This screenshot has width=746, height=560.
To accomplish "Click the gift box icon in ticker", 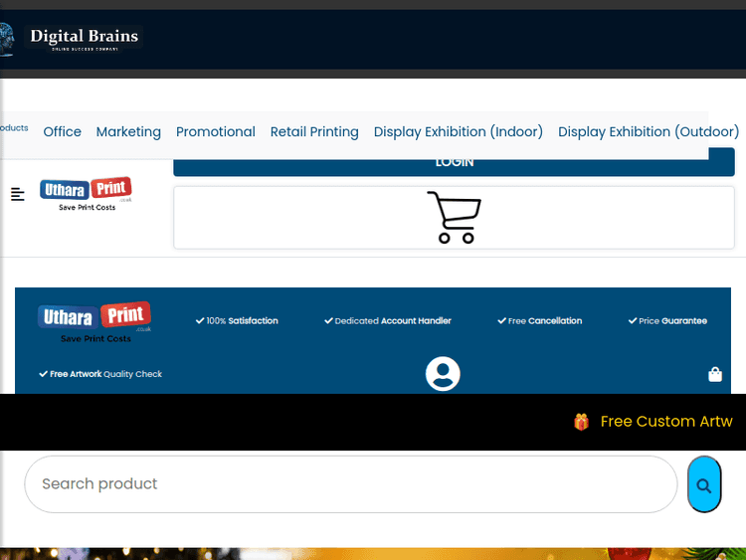I will pyautogui.click(x=582, y=422).
